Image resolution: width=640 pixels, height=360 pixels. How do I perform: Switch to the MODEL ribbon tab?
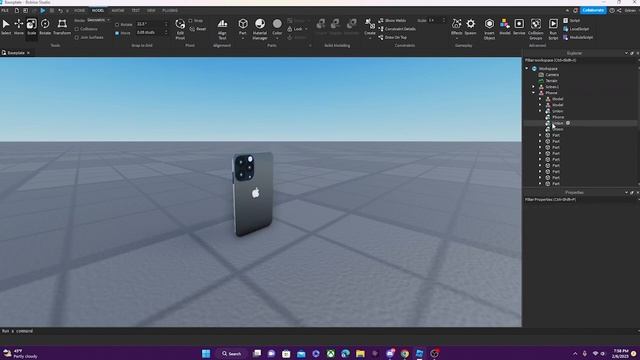(98, 11)
